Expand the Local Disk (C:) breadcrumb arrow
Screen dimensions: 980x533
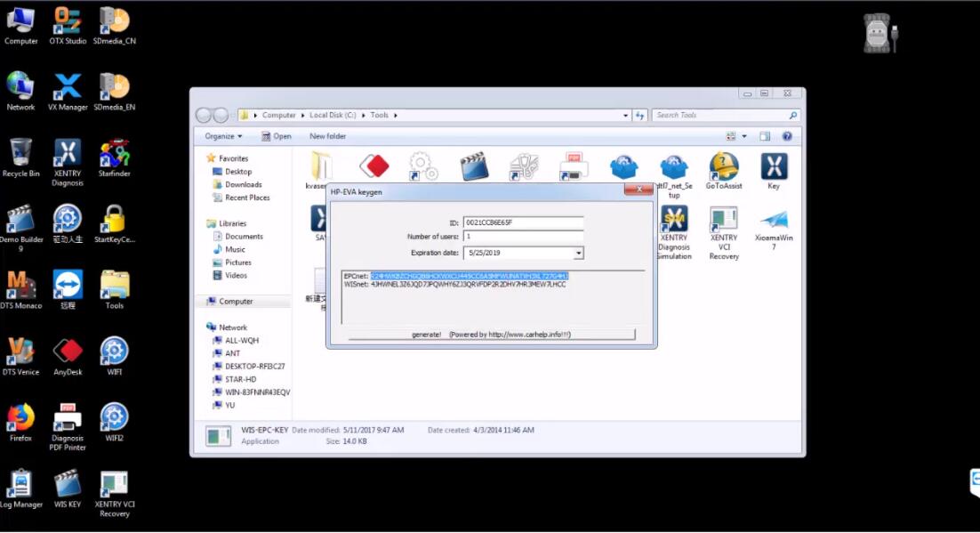point(363,115)
